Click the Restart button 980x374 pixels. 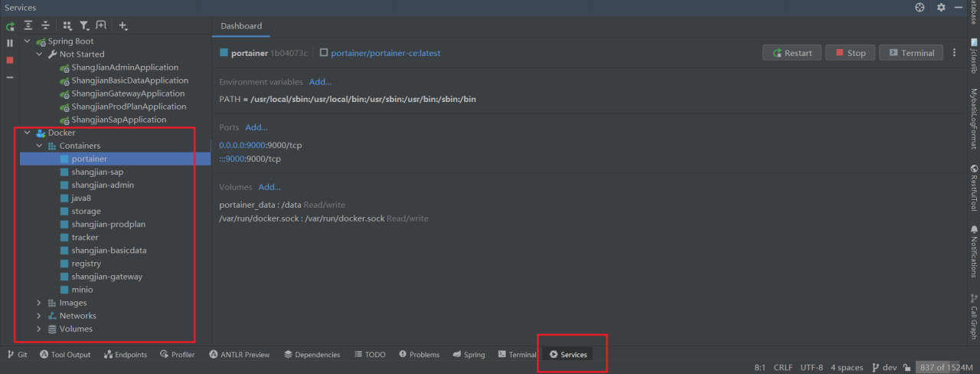point(792,53)
